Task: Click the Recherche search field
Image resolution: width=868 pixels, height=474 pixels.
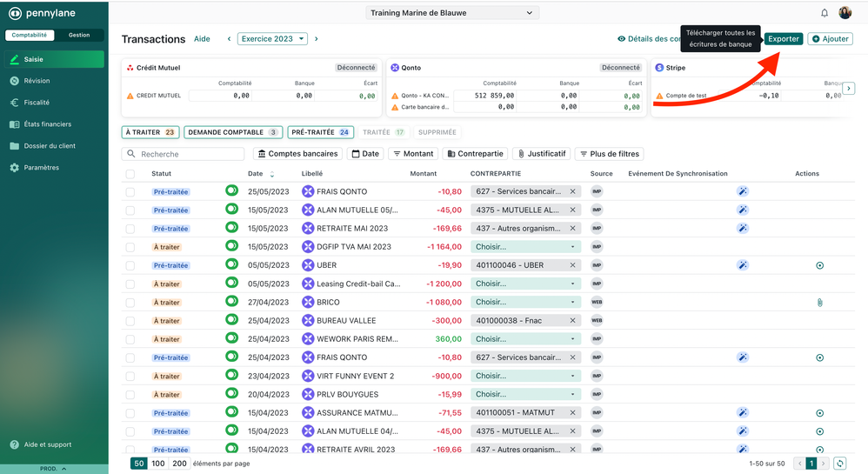Action: (184, 154)
